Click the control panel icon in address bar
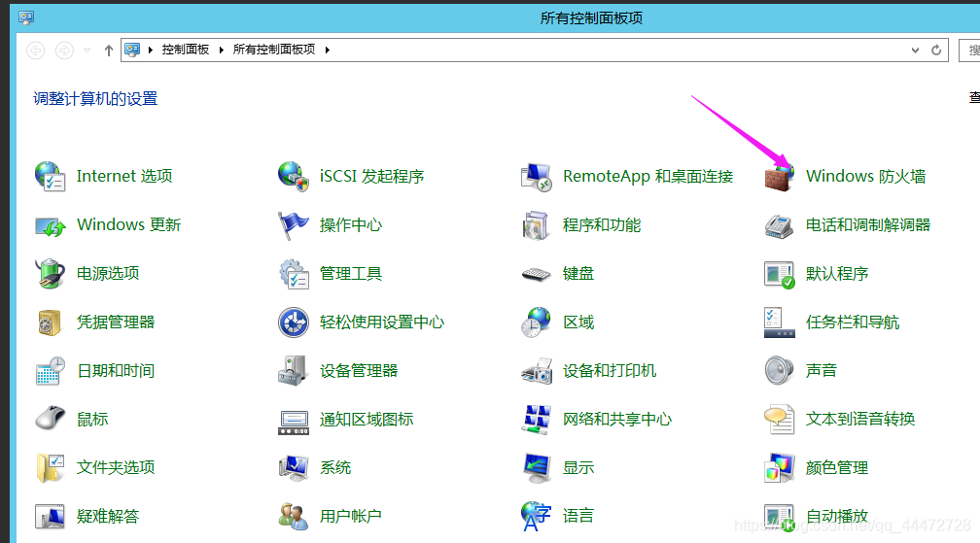This screenshot has width=980, height=543. click(x=132, y=50)
